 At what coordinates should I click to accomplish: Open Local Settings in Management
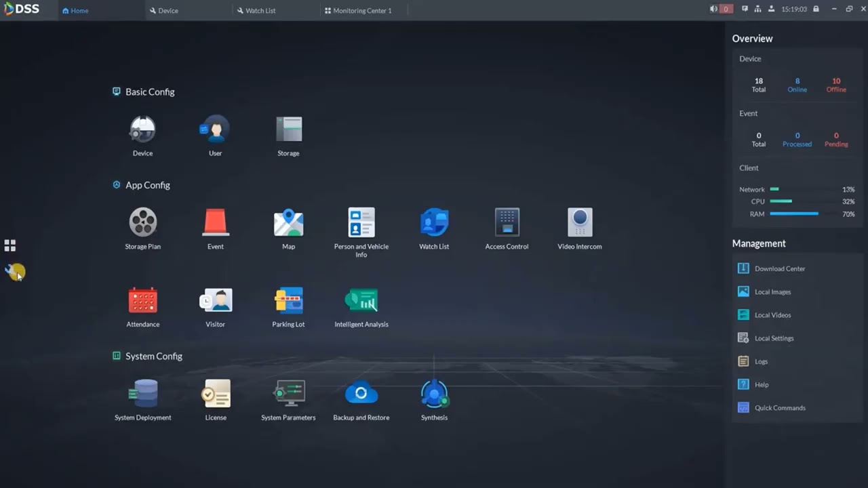coord(796,338)
